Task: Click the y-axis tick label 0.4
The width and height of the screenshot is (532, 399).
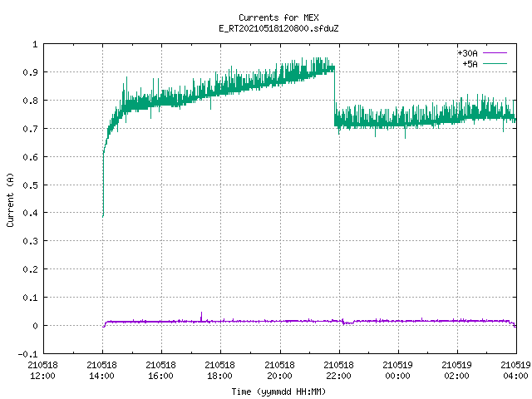Action: click(31, 213)
